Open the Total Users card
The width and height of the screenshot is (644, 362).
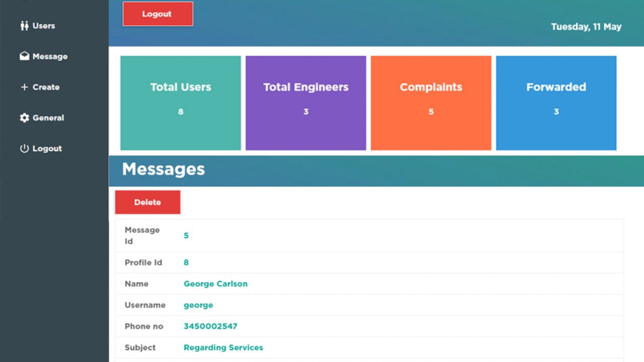181,103
